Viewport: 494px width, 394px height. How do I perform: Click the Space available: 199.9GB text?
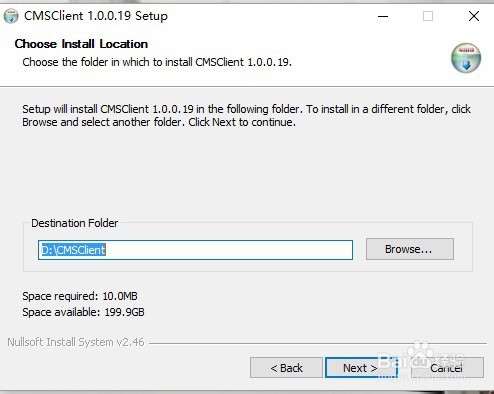[x=83, y=312]
